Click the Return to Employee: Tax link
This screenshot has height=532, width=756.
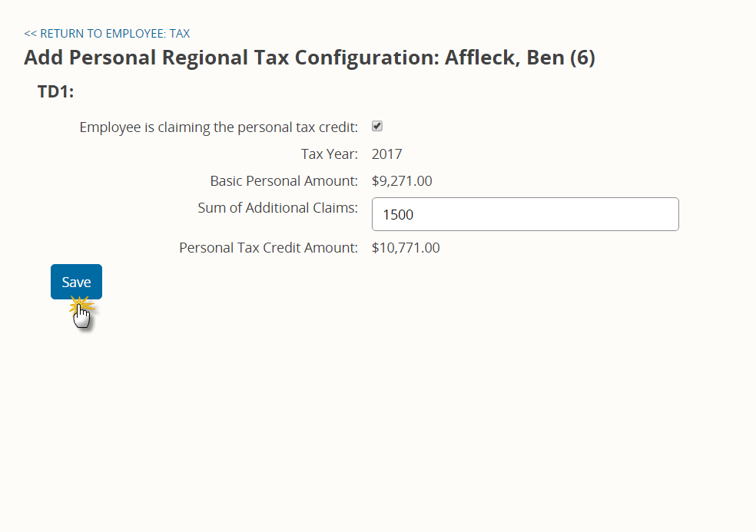point(107,33)
